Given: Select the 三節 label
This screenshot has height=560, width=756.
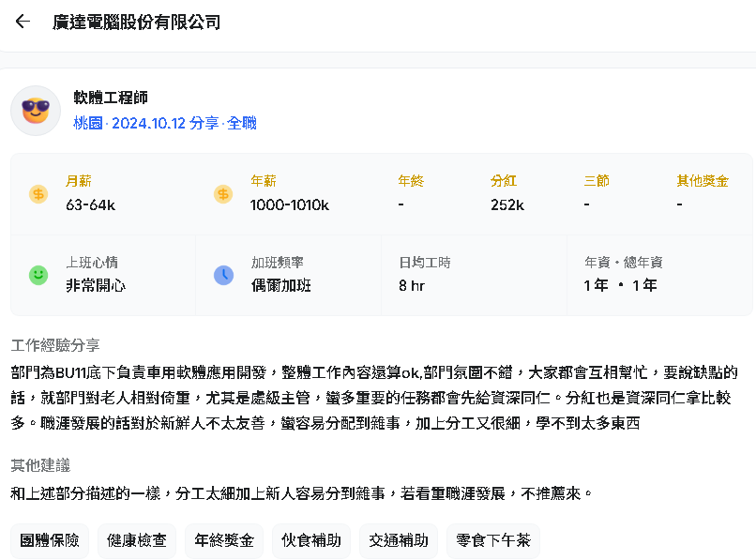Looking at the screenshot, I should click(x=597, y=181).
